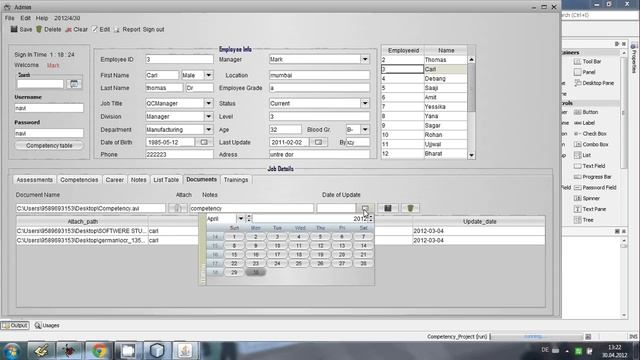640x360 pixels.
Task: Pick day 17 in the calendar
Action: tap(277, 254)
